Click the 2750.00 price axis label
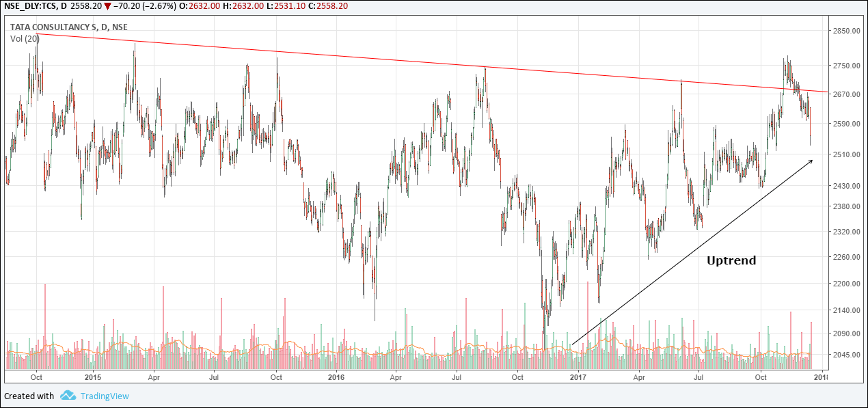Viewport: 868px width, 408px height. click(845, 66)
